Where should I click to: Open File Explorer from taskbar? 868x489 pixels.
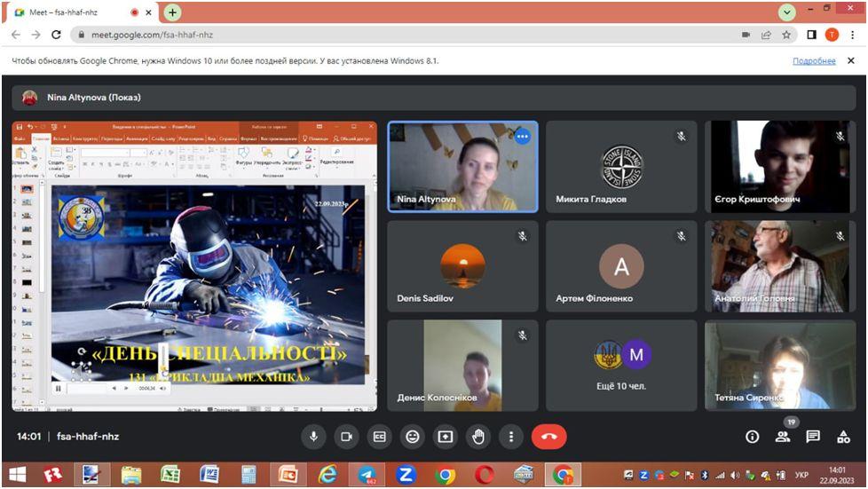pyautogui.click(x=131, y=475)
